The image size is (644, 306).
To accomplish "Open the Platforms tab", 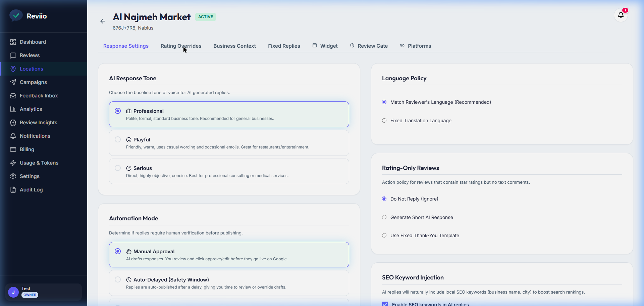I will pos(416,46).
